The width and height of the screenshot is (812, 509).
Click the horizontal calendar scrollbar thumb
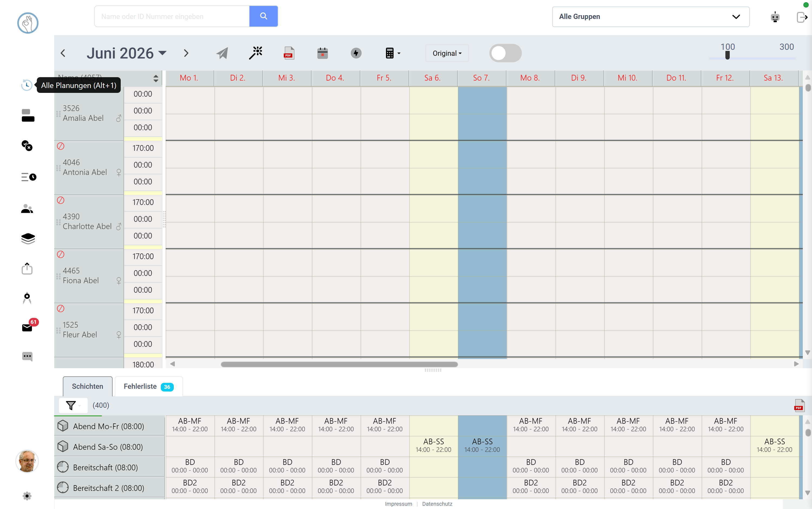click(339, 364)
